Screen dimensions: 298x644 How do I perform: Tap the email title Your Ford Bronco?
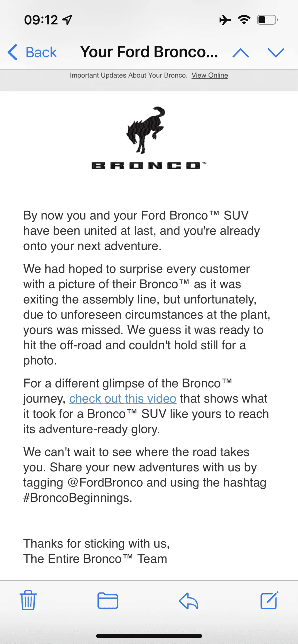click(149, 52)
